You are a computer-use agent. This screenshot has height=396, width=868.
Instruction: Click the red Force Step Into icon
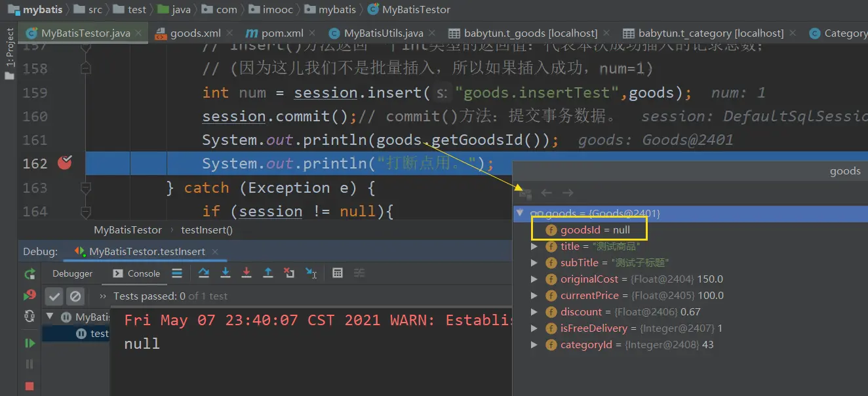(x=247, y=273)
